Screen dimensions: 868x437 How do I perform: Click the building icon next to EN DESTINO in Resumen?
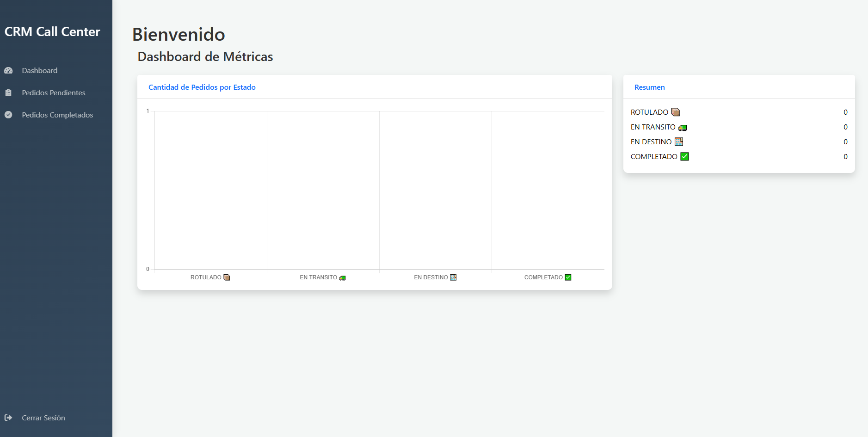(x=679, y=142)
